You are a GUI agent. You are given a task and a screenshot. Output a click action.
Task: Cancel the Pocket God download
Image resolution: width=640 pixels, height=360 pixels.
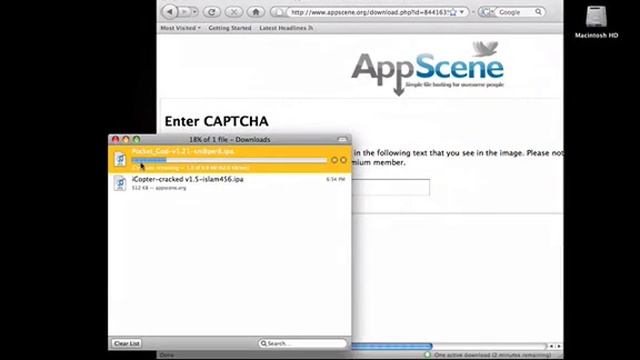point(344,160)
